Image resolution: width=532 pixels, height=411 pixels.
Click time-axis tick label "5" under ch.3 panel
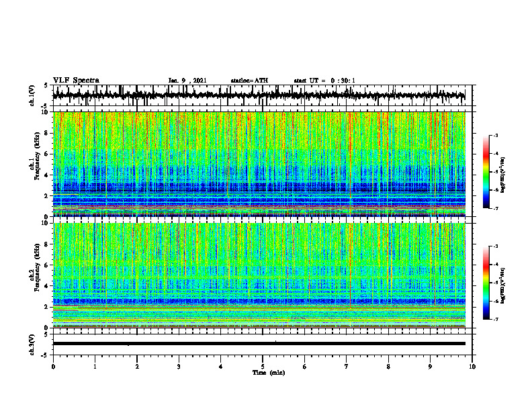coord(263,367)
